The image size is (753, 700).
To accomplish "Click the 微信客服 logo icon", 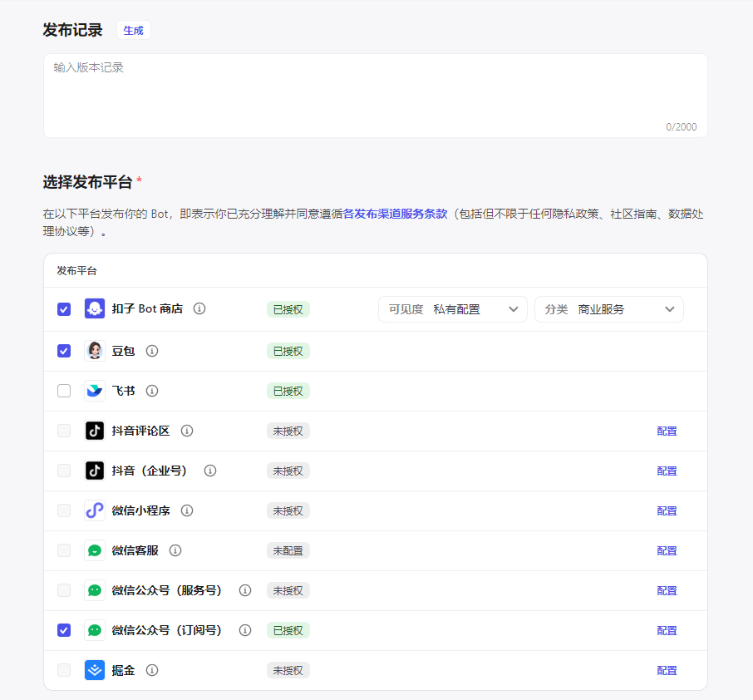I will [x=95, y=550].
